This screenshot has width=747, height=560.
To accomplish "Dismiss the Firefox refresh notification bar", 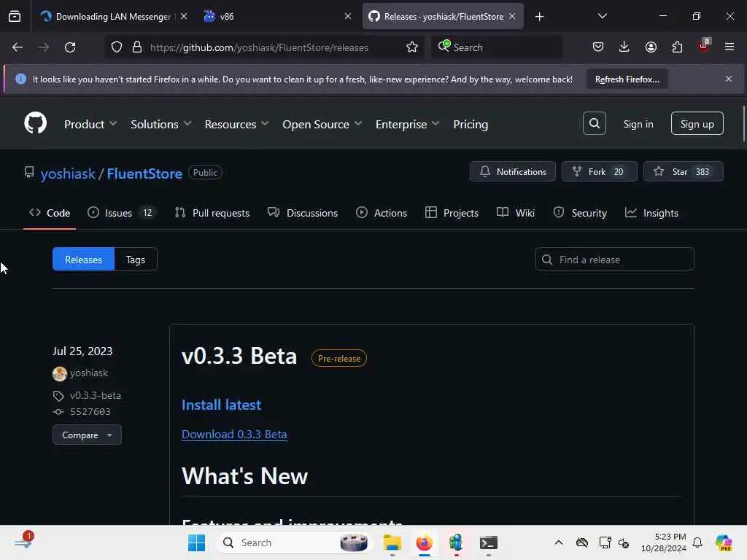I will 729,79.
